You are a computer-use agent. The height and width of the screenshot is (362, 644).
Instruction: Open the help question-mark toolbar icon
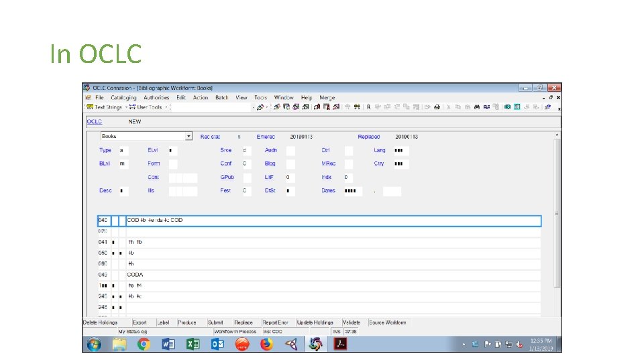(x=547, y=107)
